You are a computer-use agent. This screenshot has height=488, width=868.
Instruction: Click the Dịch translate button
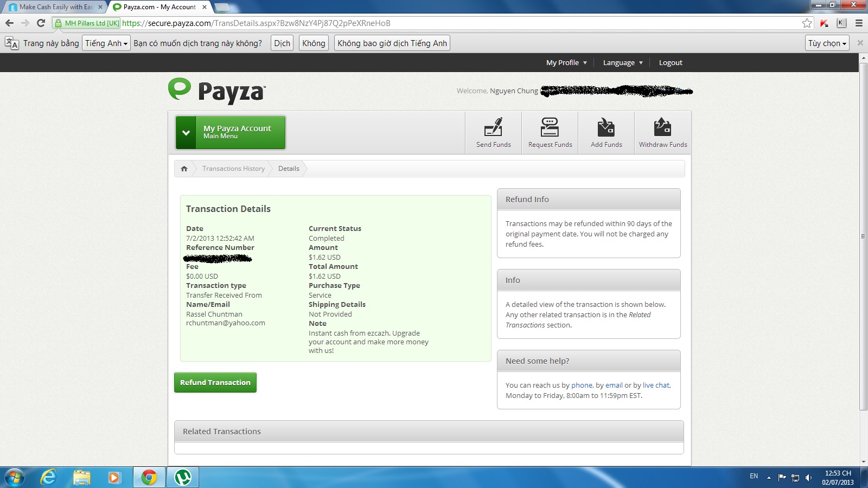tap(282, 43)
